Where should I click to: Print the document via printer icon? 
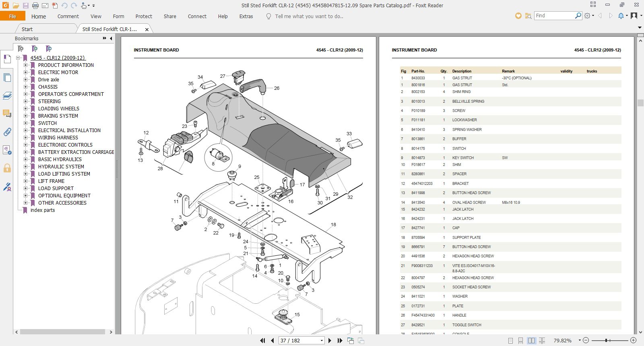pos(35,6)
